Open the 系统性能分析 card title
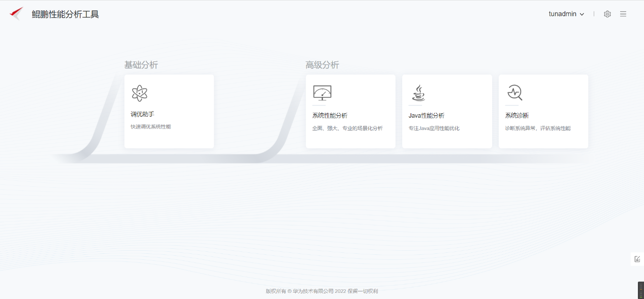The width and height of the screenshot is (644, 299). click(x=330, y=116)
